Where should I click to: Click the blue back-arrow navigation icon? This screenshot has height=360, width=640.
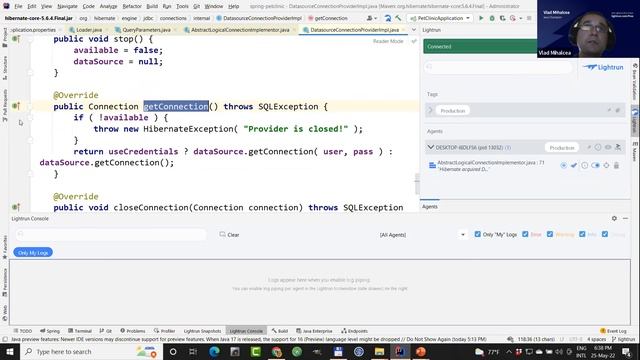point(387,18)
